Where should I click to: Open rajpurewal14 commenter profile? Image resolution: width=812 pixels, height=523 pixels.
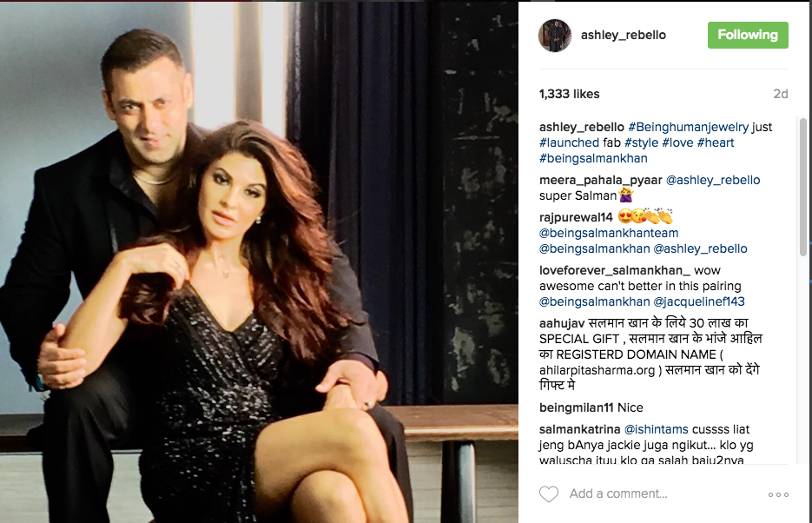pos(576,217)
